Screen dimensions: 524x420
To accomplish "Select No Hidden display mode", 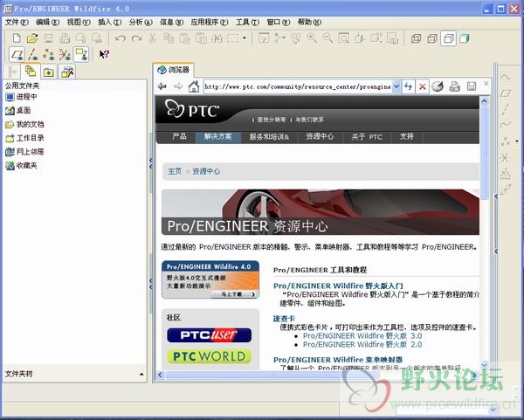I will (448, 38).
